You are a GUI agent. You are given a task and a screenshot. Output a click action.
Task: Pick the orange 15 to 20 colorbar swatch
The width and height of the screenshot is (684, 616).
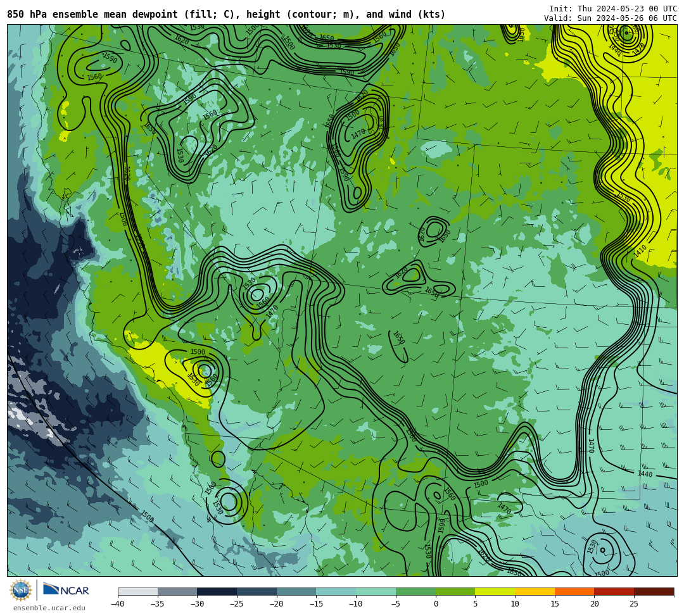point(574,591)
